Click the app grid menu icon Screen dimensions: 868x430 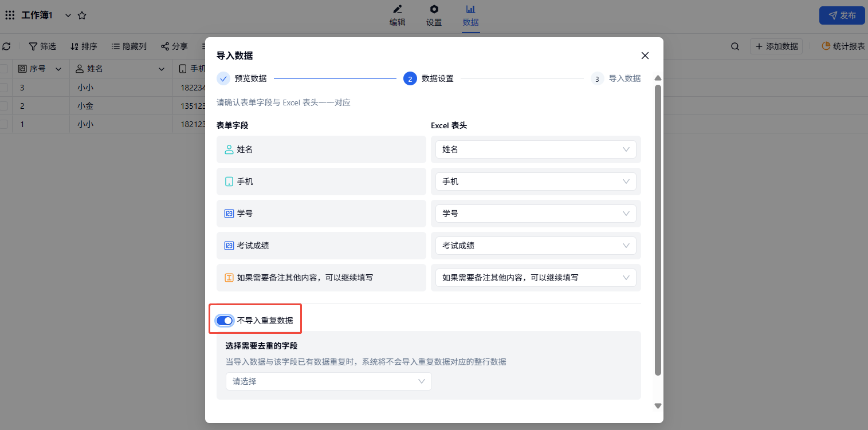(10, 15)
